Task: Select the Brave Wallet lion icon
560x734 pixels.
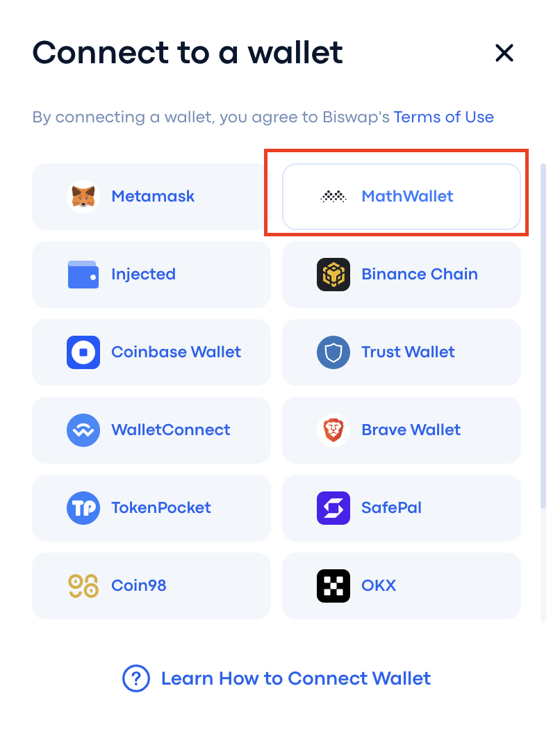Action: [x=333, y=430]
